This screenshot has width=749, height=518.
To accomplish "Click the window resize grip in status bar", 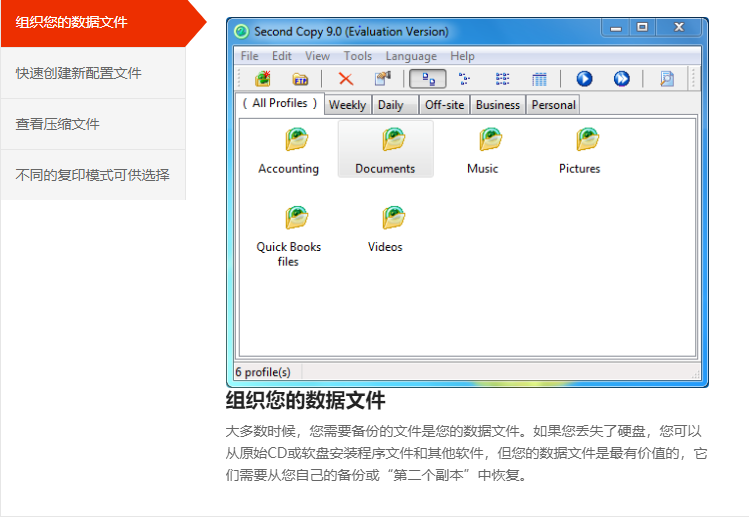I will click(696, 375).
